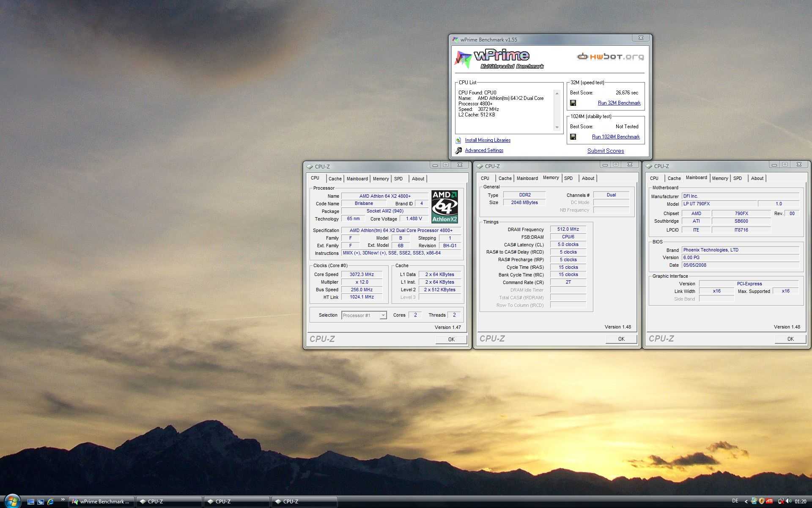Click the Core Voltage field 1.488 V
Screen dimensions: 812x508
[x=414, y=219]
